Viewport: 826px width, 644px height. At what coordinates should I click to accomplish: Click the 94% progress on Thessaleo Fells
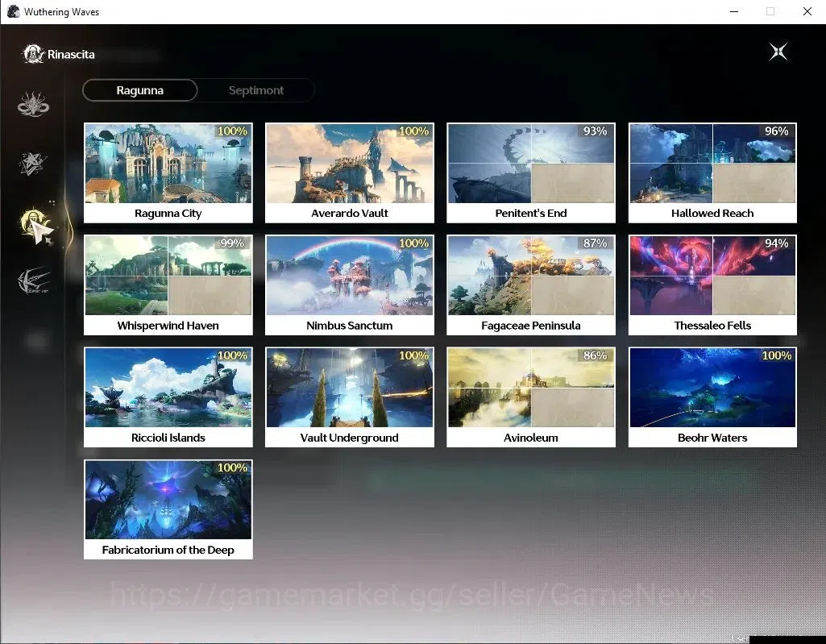pyautogui.click(x=777, y=243)
